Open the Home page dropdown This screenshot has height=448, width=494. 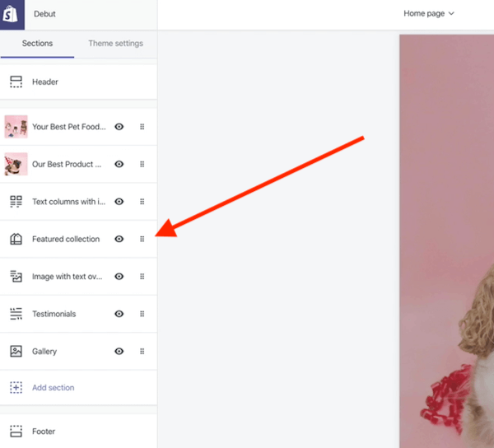[429, 14]
